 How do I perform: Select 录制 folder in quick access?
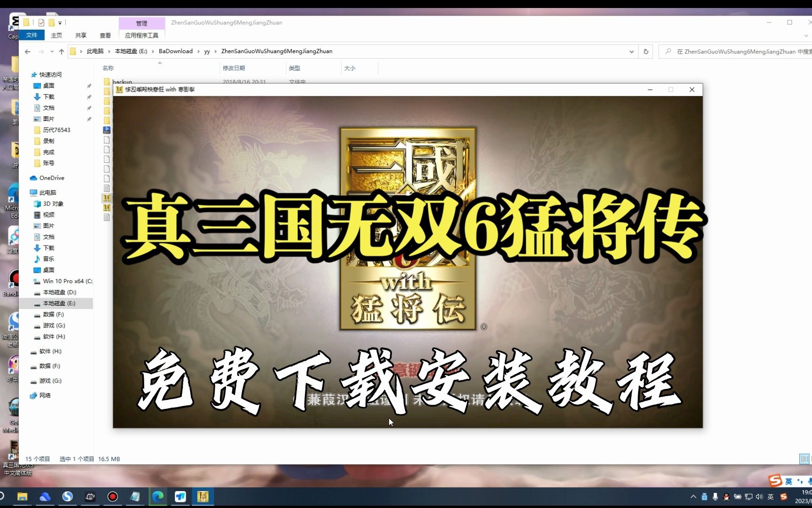[48, 141]
